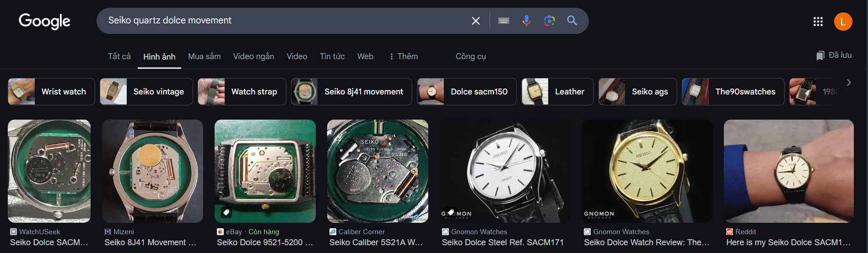Screen dimensions: 868x253
Task: Open the on-screen keyboard input tool
Action: [x=503, y=21]
